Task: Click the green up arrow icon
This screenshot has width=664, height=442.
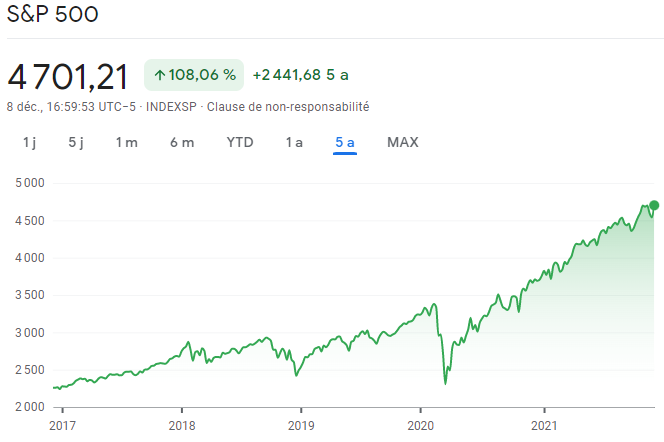Action: (x=159, y=75)
